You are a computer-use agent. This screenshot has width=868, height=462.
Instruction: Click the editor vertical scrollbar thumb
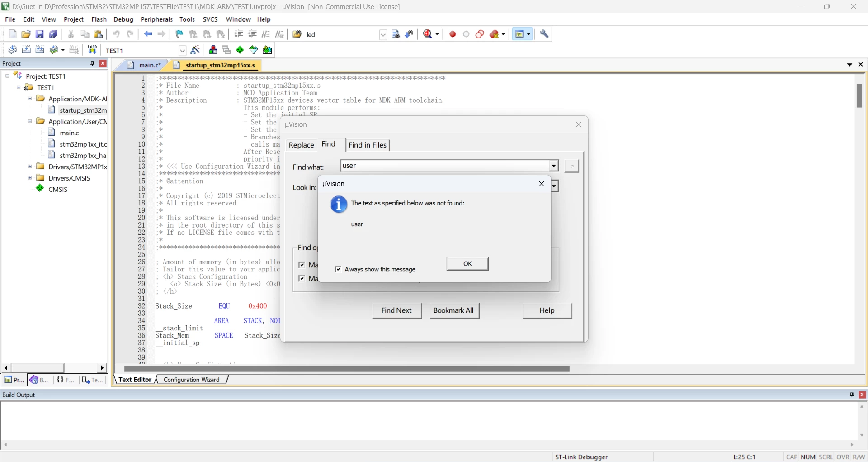click(x=859, y=95)
